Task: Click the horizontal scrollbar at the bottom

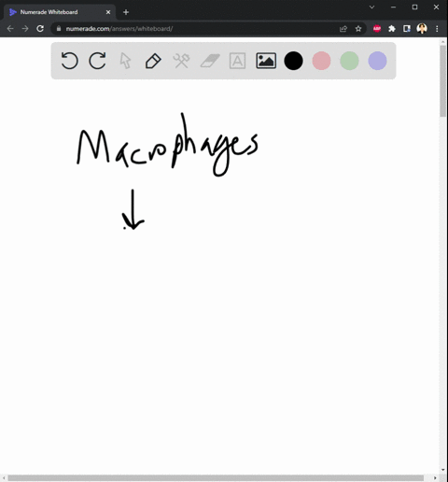Action: click(x=216, y=478)
